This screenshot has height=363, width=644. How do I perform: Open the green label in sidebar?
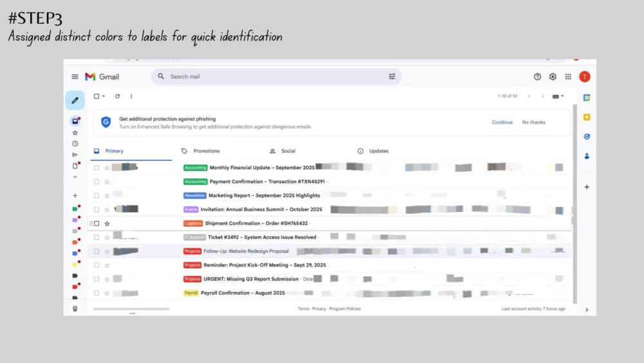pyautogui.click(x=75, y=209)
